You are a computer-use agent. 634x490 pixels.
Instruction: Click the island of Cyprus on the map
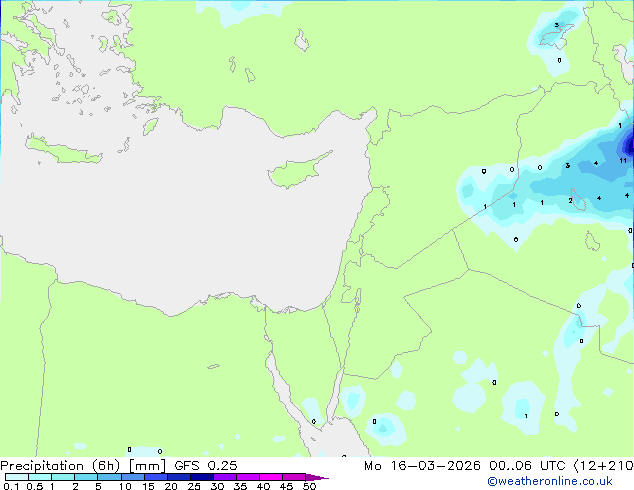(297, 172)
